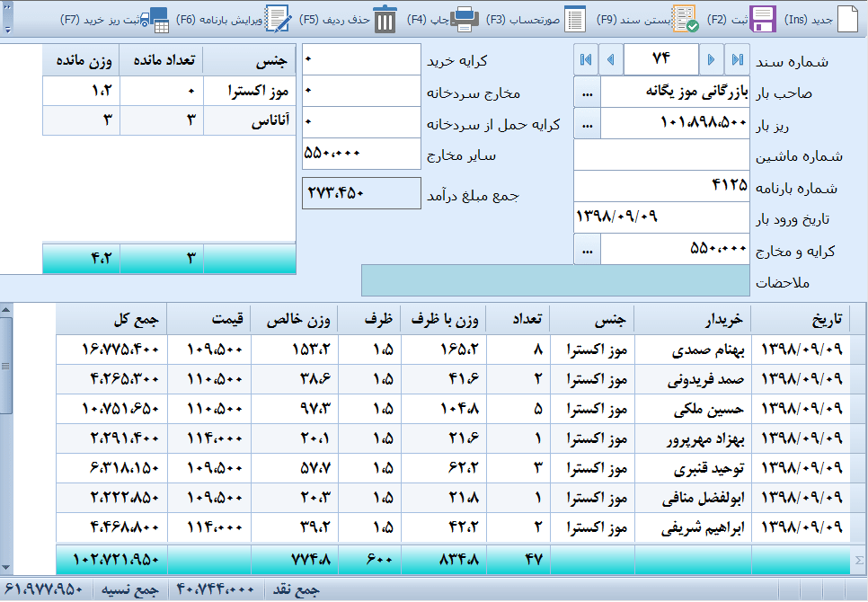Click the شماره ماشین input field
868x602 pixels.
660,155
